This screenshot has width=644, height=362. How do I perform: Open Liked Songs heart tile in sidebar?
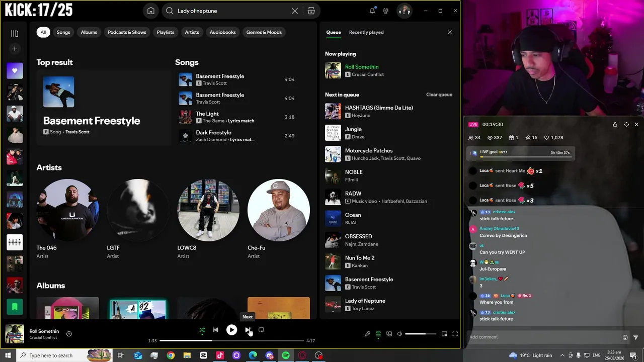click(x=15, y=71)
